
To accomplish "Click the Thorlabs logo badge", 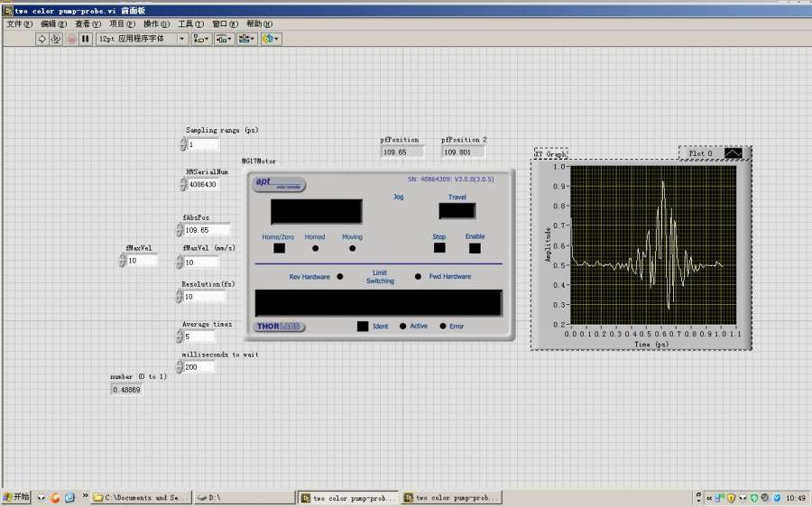I will click(x=280, y=327).
